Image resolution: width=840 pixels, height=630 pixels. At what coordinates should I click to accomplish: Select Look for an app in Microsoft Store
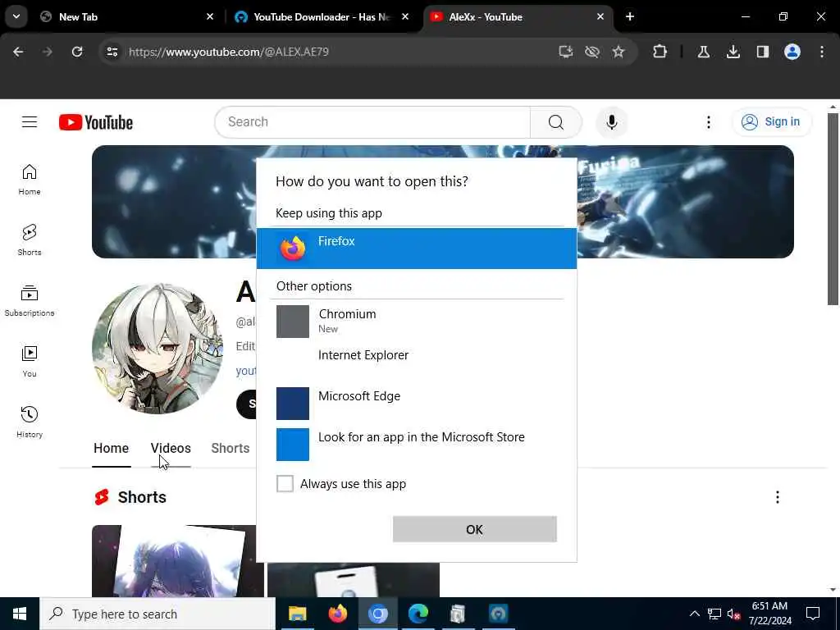[x=417, y=444]
